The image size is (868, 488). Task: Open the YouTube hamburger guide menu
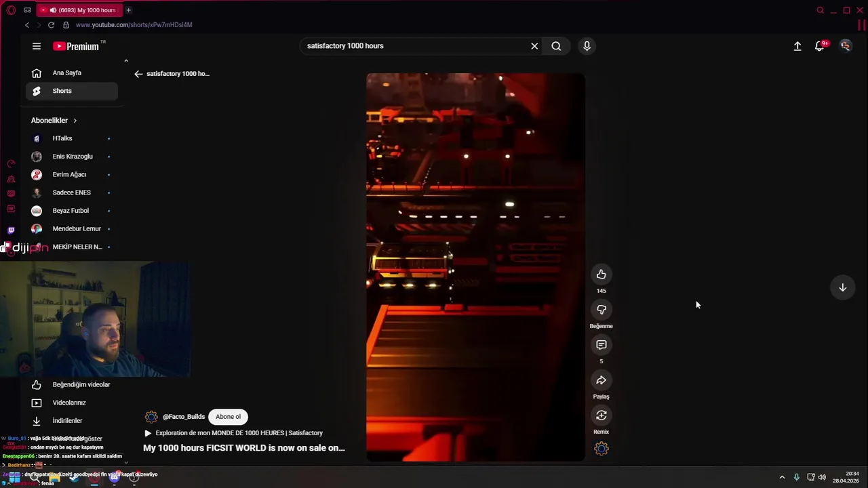37,46
